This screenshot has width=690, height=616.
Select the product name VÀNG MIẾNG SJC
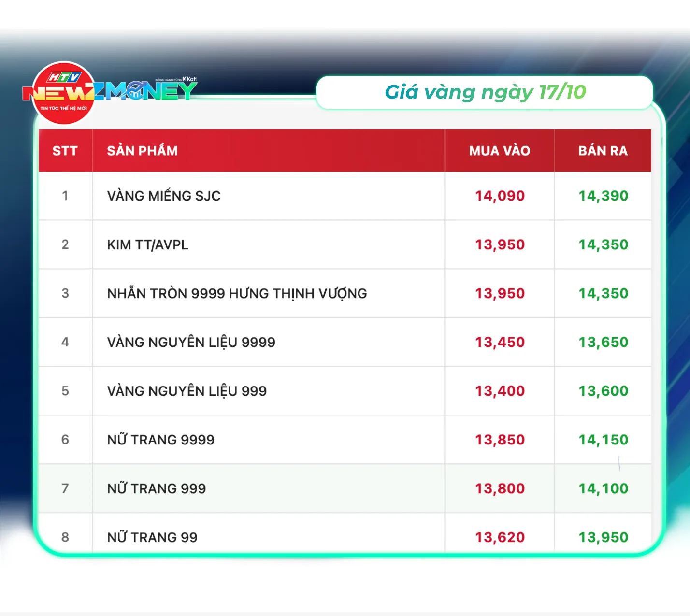pos(164,196)
